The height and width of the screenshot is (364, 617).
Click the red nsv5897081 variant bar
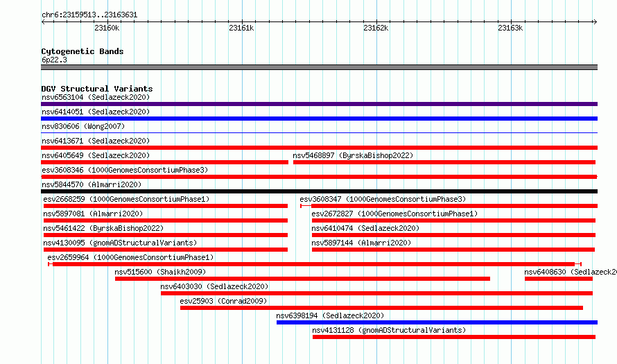[x=165, y=220]
